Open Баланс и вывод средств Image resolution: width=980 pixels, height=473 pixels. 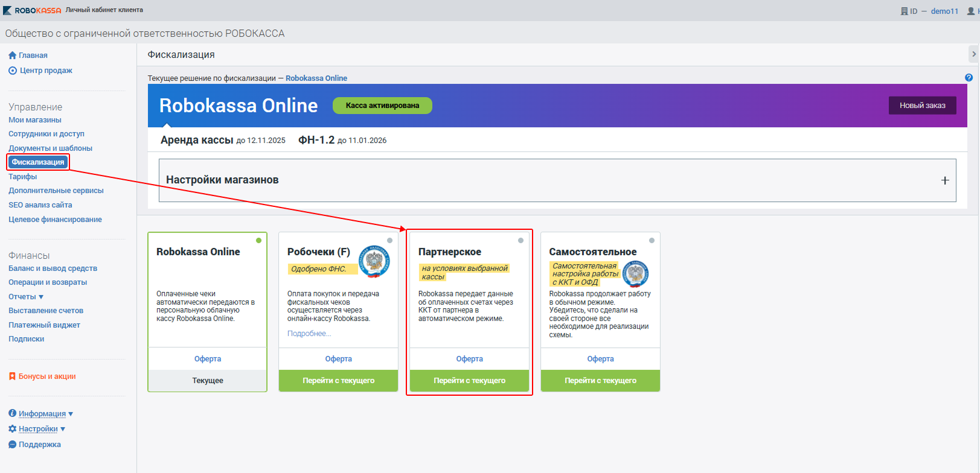point(53,268)
